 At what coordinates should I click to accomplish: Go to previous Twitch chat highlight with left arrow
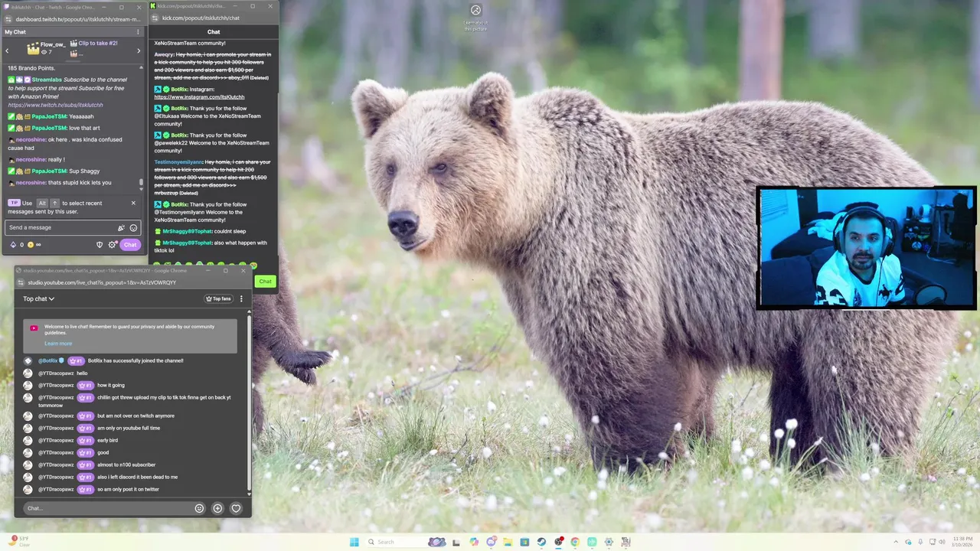coord(7,51)
